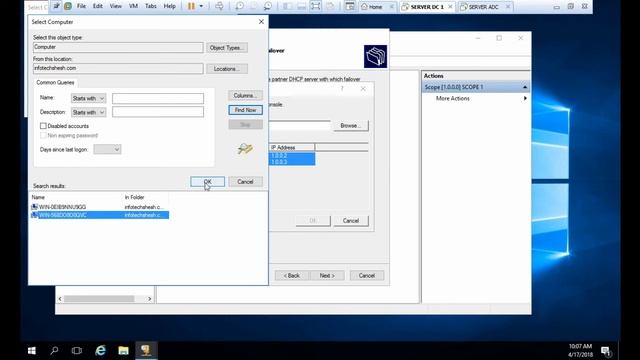Click the revert snapshot icon in toolbar
640x360 pixels.
coord(253,6)
